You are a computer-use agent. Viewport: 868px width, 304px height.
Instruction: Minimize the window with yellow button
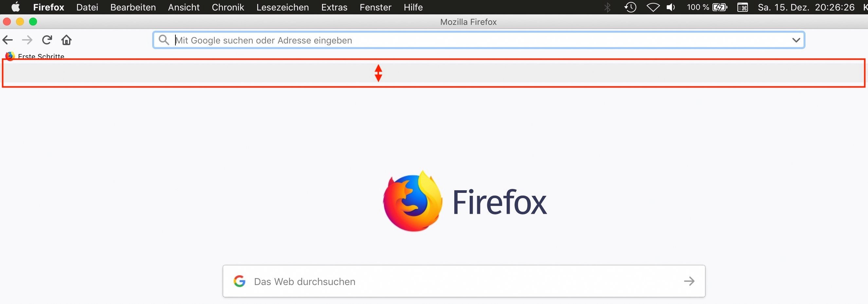click(x=20, y=22)
